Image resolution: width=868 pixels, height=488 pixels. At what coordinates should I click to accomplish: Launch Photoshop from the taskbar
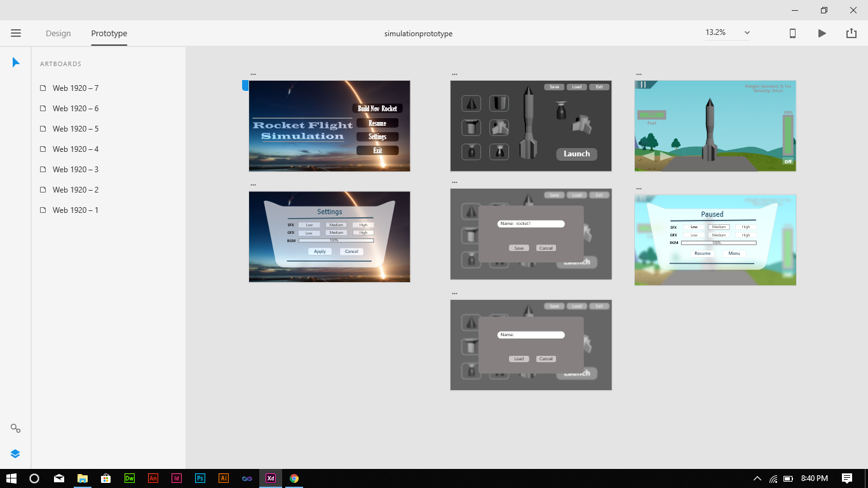[x=200, y=478]
